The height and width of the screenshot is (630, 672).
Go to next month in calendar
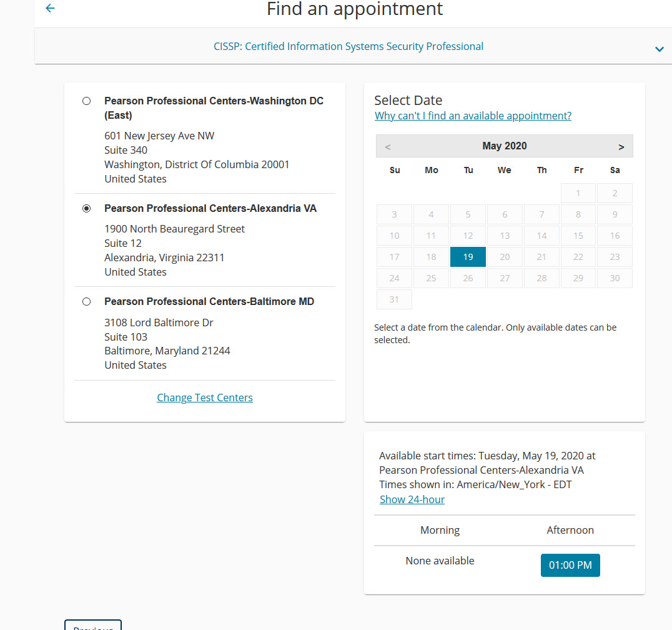point(621,147)
